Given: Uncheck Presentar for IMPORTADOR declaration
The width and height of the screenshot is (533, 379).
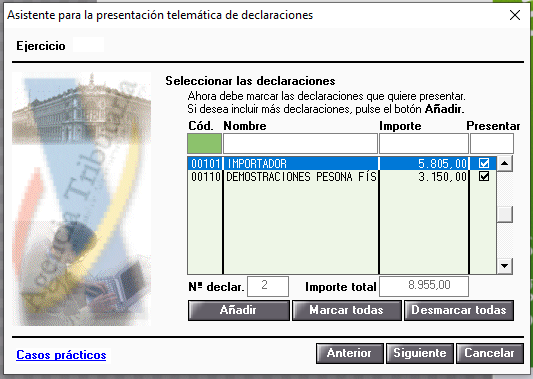Looking at the screenshot, I should pyautogui.click(x=483, y=163).
